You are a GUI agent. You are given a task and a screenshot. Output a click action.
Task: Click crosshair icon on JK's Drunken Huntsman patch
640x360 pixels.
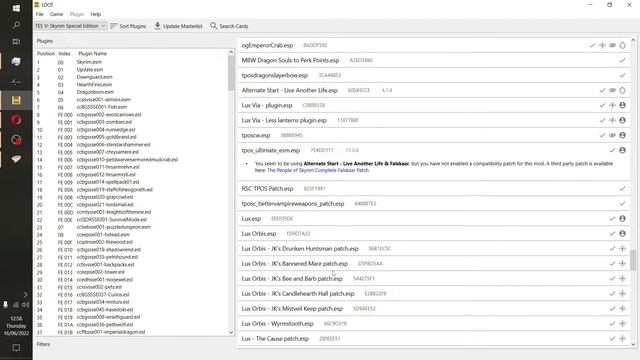(622, 249)
